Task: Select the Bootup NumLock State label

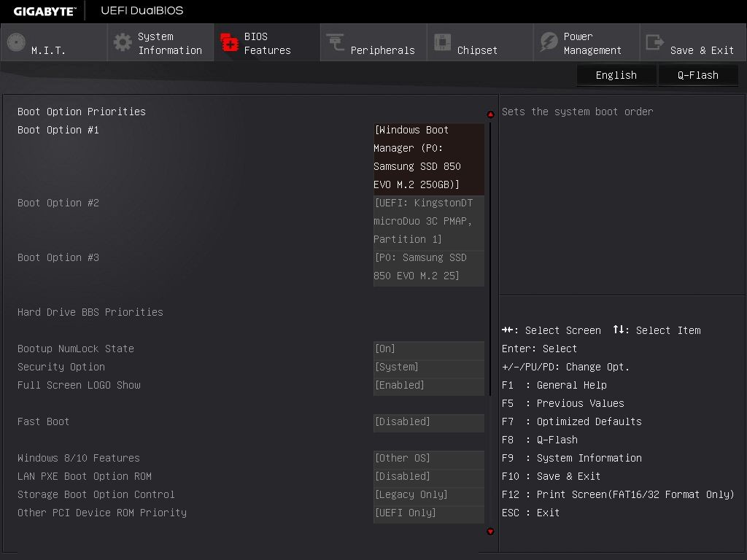Action: click(x=76, y=349)
